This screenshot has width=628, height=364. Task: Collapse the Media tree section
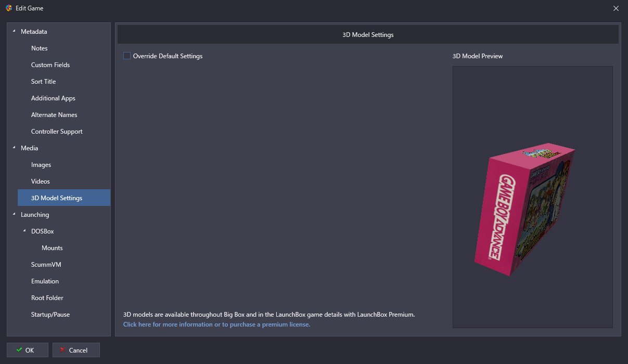(14, 148)
